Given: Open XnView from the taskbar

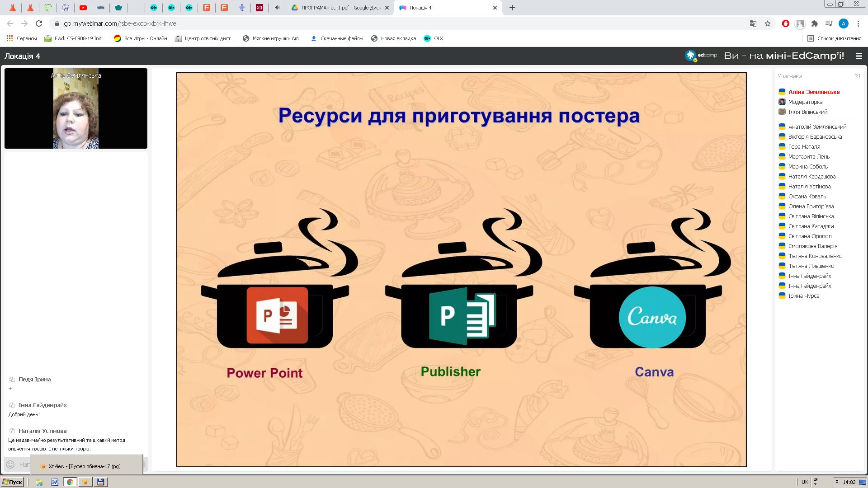Looking at the screenshot, I should (x=85, y=482).
